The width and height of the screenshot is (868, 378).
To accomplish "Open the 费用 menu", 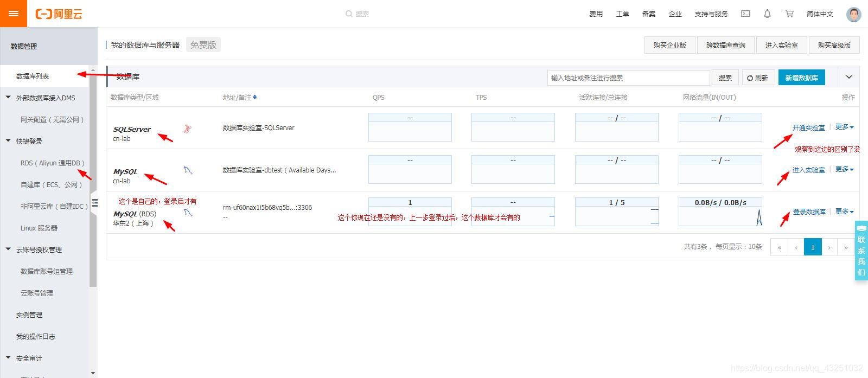I will pos(596,14).
